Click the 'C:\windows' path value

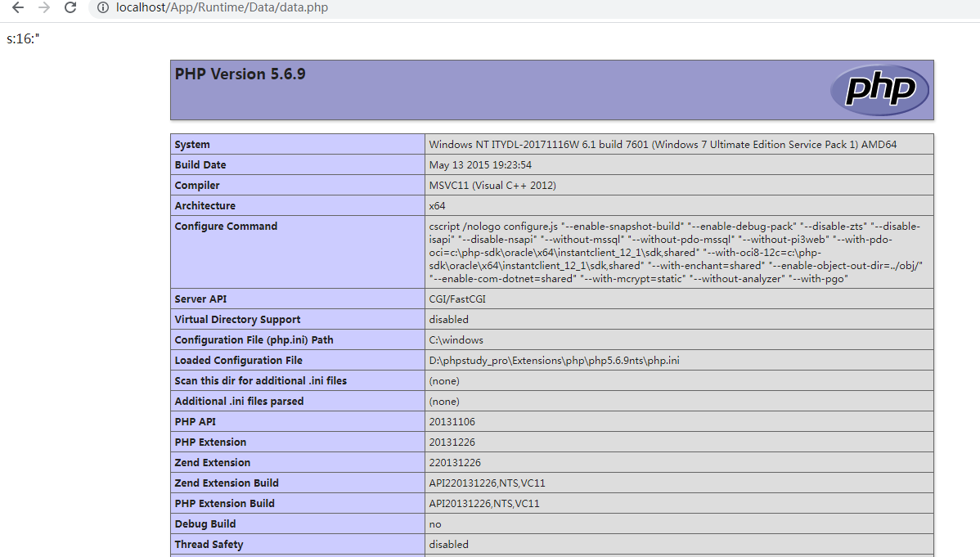click(456, 340)
